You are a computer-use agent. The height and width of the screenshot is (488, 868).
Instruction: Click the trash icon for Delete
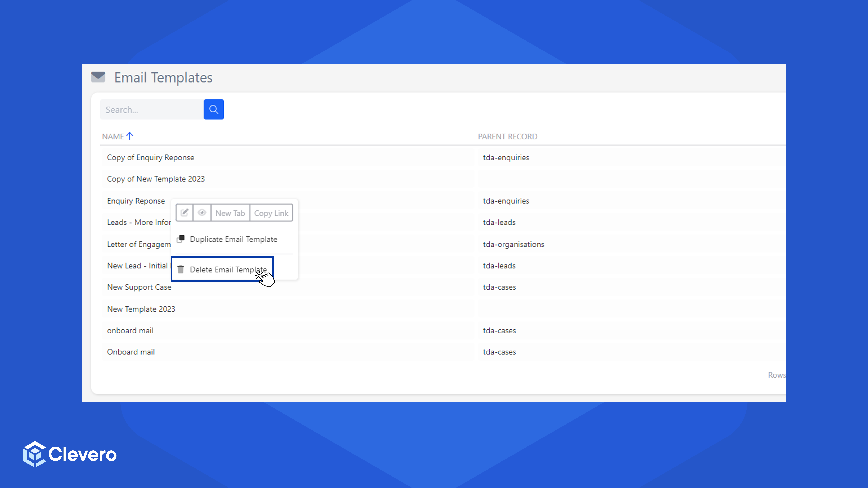point(181,269)
